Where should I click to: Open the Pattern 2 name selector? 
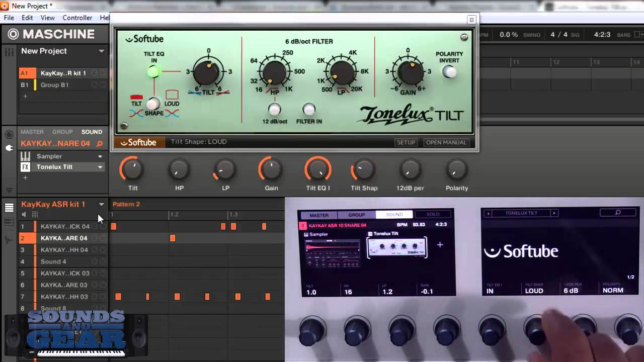pyautogui.click(x=126, y=204)
